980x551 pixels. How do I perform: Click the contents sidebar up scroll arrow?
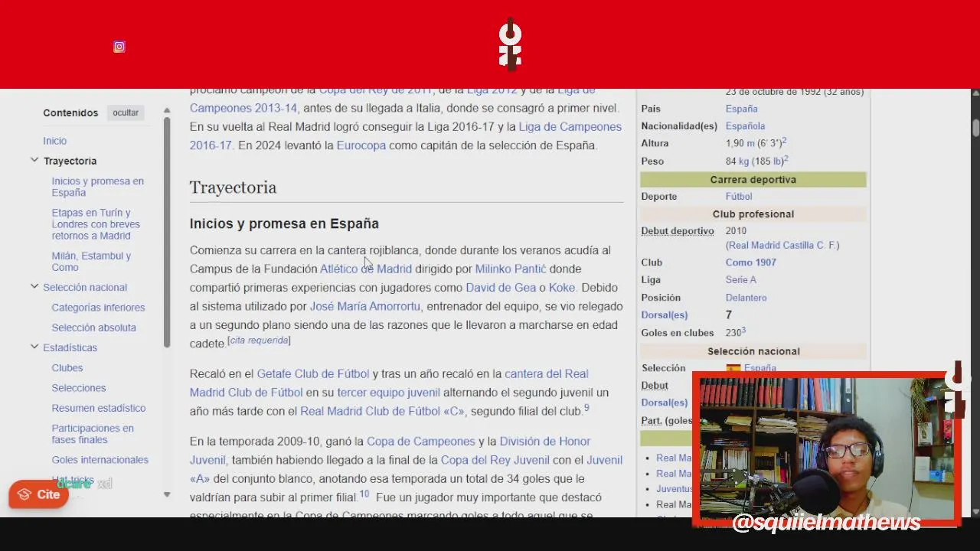[167, 111]
